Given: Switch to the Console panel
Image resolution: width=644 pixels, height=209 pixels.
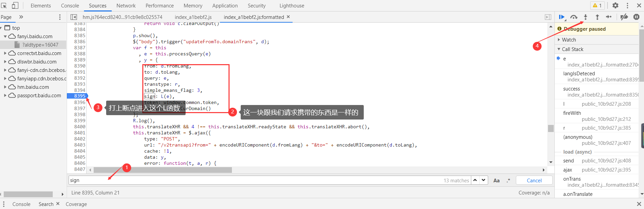Looking at the screenshot, I should 70,6.
